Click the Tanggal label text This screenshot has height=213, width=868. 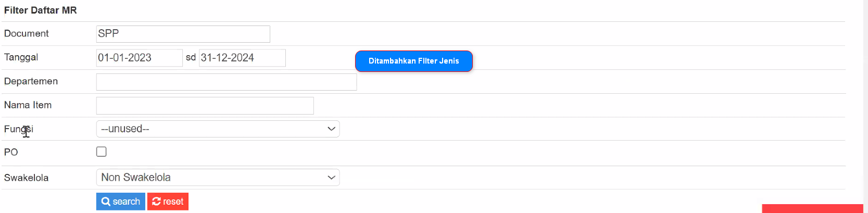tap(21, 57)
